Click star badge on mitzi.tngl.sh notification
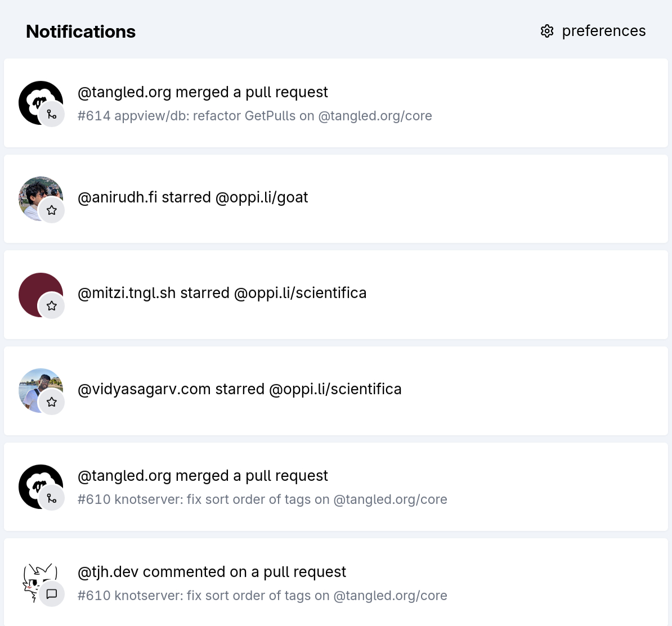Viewport: 672px width, 626px height. [x=52, y=306]
